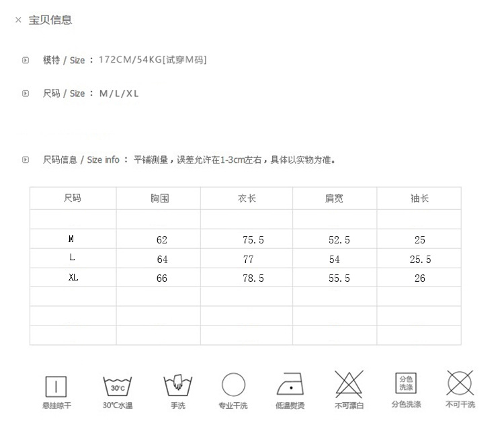The image size is (504, 421).
Task: Click the M size row label
Action: click(x=71, y=239)
